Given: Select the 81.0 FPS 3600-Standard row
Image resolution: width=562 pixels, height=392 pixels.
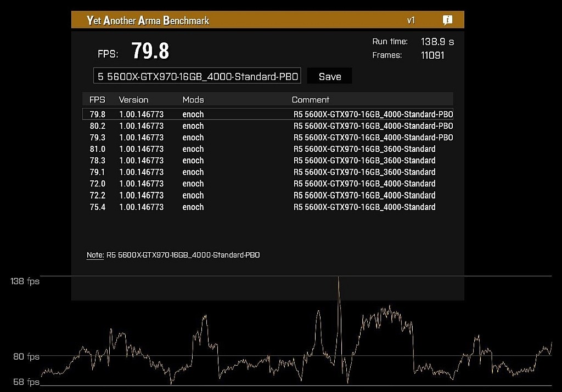Looking at the screenshot, I should (x=268, y=149).
